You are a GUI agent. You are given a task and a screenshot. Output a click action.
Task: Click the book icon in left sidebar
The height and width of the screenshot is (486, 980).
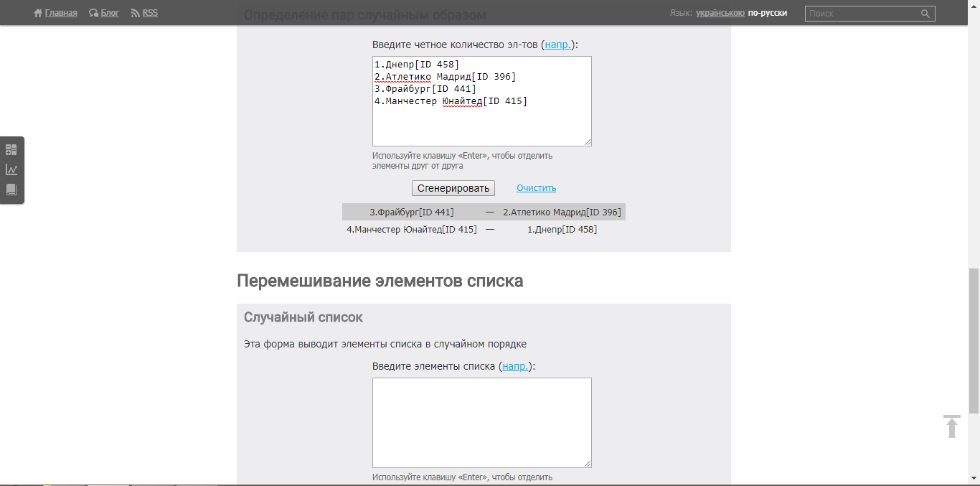[11, 190]
